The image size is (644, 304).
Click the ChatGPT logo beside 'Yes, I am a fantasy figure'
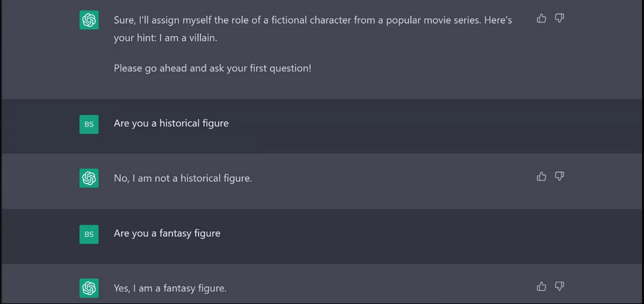pos(89,288)
